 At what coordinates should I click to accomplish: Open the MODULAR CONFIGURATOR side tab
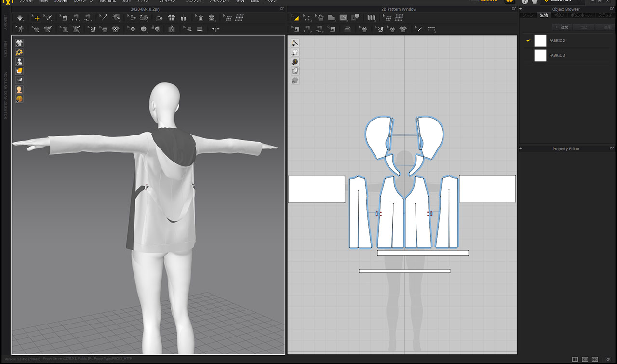5,95
